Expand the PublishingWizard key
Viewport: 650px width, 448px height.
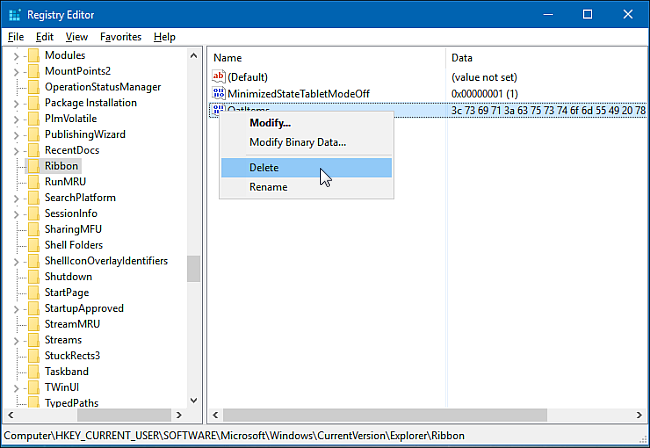[16, 135]
